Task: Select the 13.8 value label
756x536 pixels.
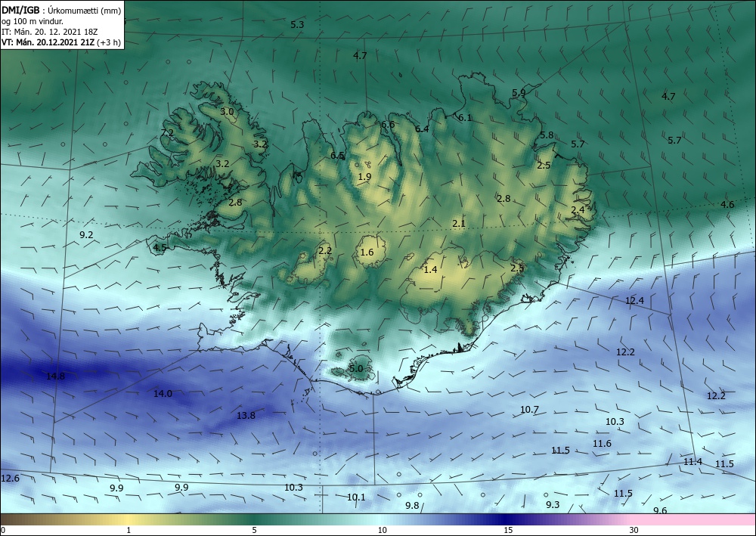Action: click(x=246, y=416)
